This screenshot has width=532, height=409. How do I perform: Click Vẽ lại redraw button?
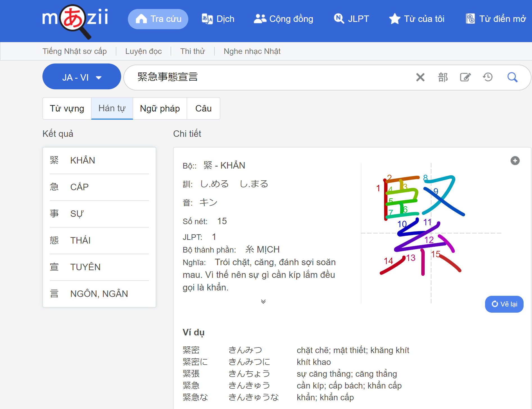coord(504,304)
